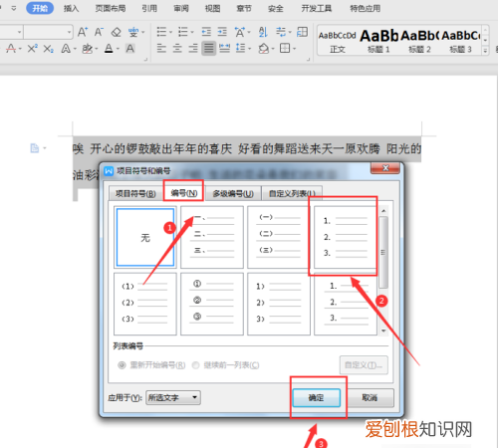Open the 插入 ribbon tab
This screenshot has height=448, width=498.
click(x=71, y=8)
